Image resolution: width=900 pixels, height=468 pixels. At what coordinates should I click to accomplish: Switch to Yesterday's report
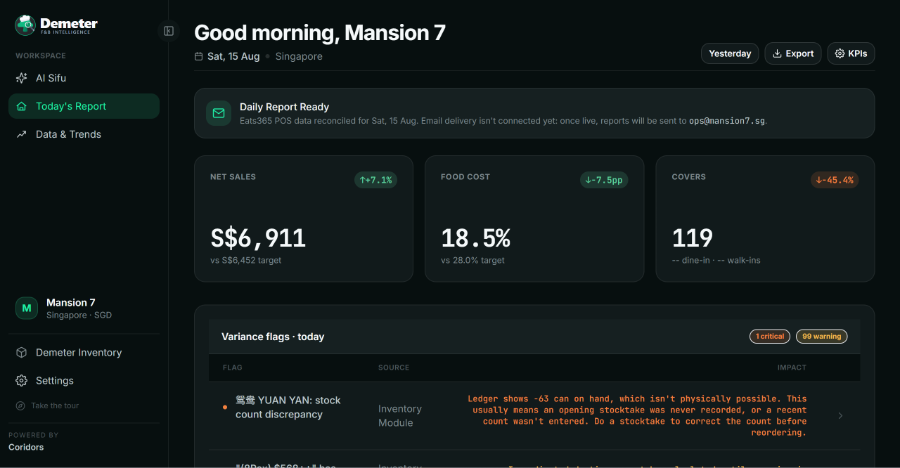click(x=730, y=53)
